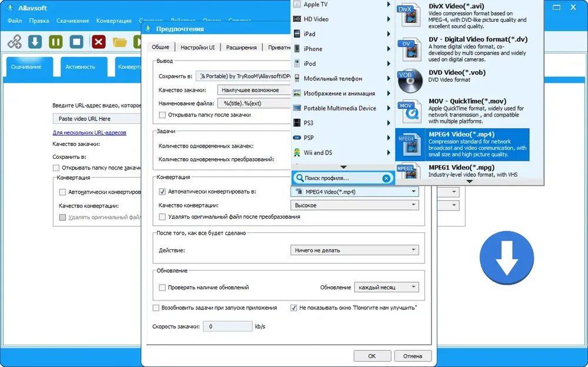Click the Сохранить в path field
This screenshot has width=588, height=367.
pyautogui.click(x=243, y=76)
